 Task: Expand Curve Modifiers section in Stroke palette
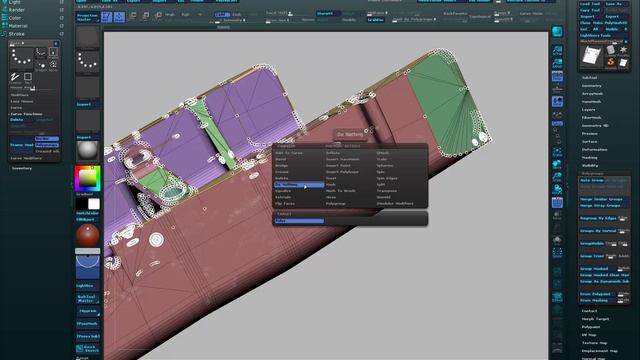(26, 158)
